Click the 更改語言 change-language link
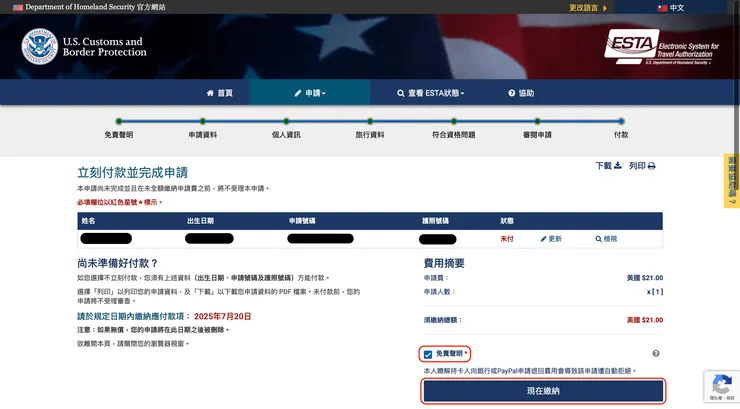This screenshot has width=740, height=409. coord(588,8)
